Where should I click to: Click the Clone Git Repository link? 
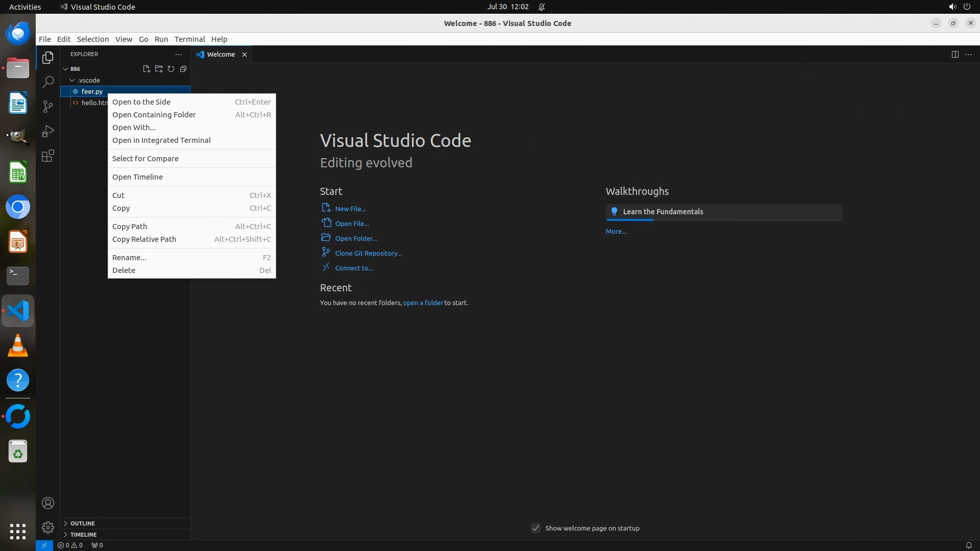(369, 254)
